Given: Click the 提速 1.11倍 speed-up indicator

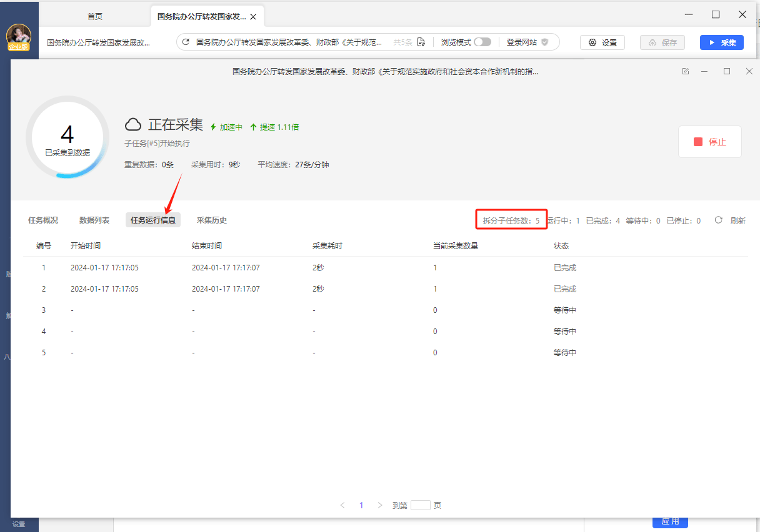Looking at the screenshot, I should 274,127.
